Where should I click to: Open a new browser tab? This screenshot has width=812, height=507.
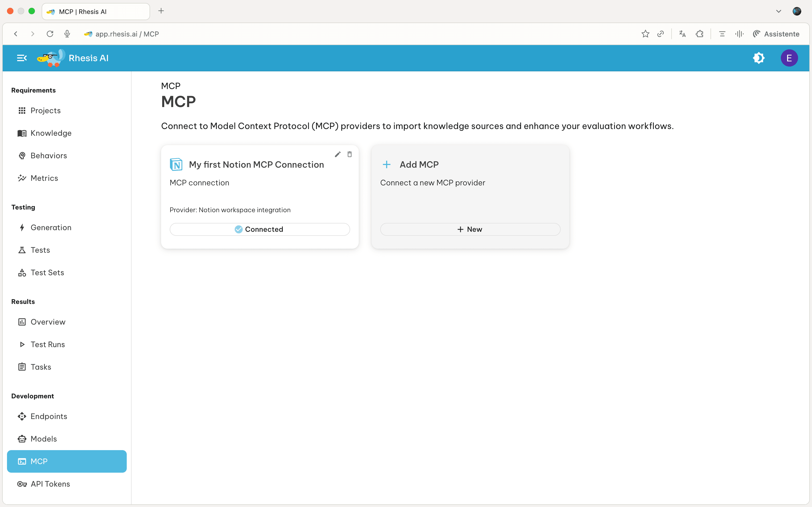161,11
